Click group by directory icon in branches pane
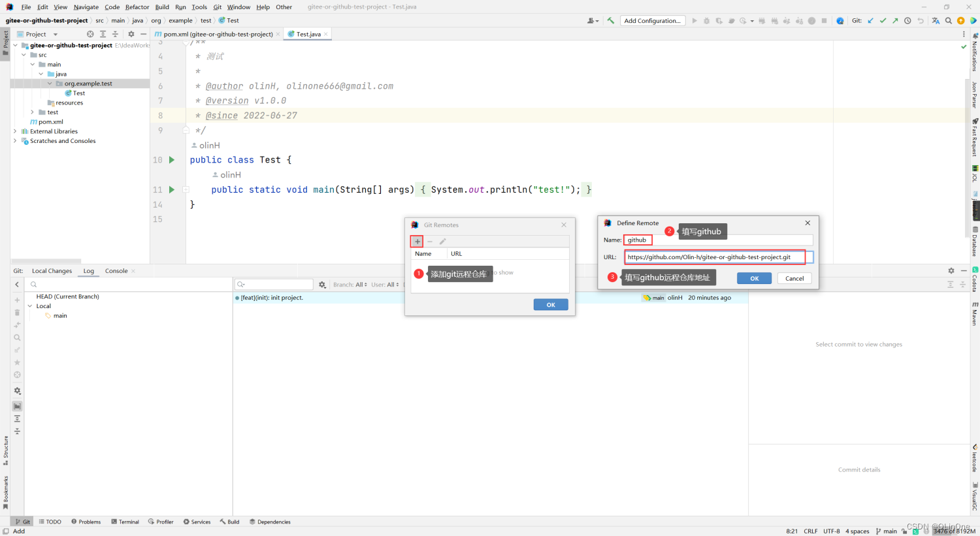The image size is (980, 536). pos(17,406)
